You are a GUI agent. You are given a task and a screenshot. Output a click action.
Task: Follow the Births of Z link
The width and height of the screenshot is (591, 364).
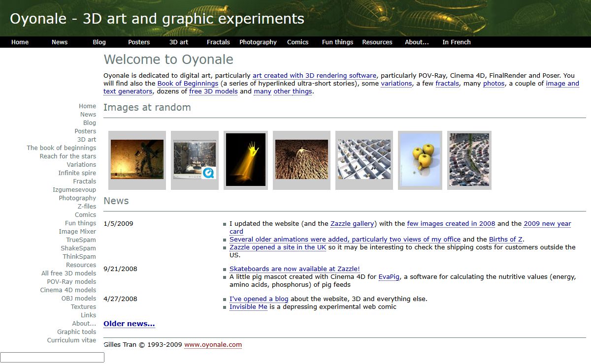tap(506, 240)
